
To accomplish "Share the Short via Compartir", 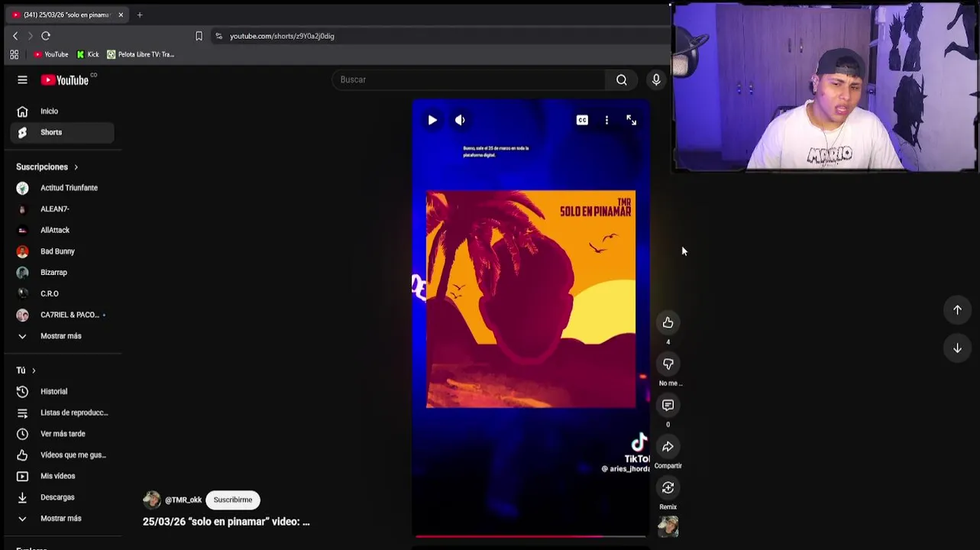I will coord(668,446).
